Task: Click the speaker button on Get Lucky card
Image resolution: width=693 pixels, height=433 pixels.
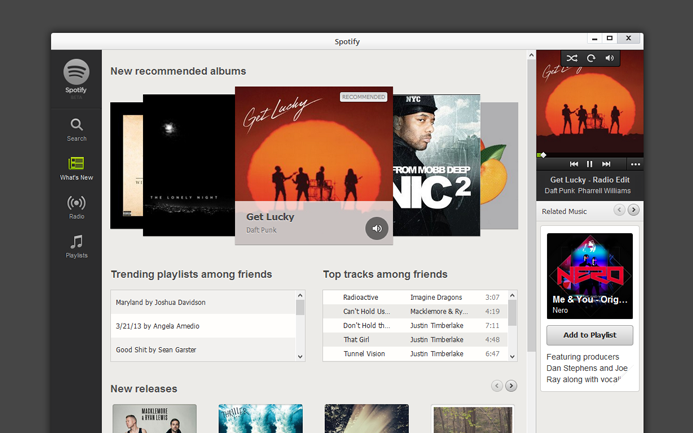Action: [x=377, y=228]
